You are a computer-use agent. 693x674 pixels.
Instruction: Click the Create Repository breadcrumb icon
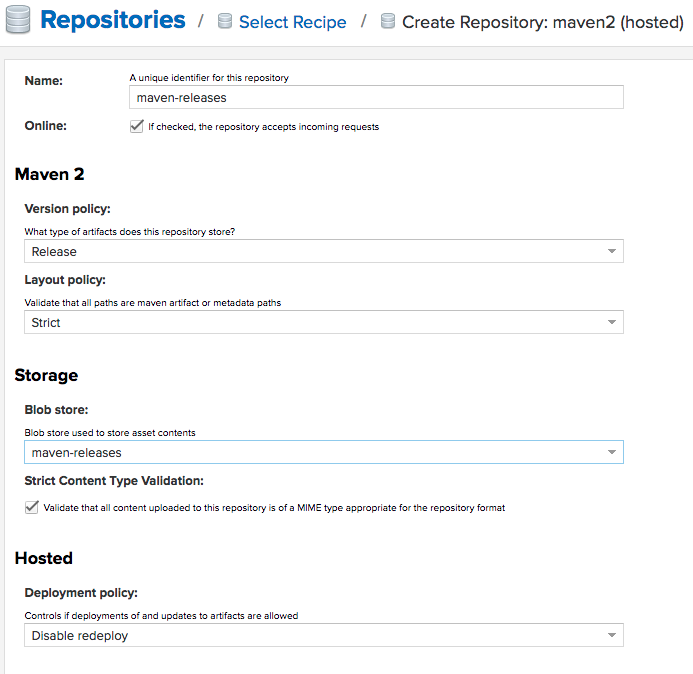click(x=388, y=21)
